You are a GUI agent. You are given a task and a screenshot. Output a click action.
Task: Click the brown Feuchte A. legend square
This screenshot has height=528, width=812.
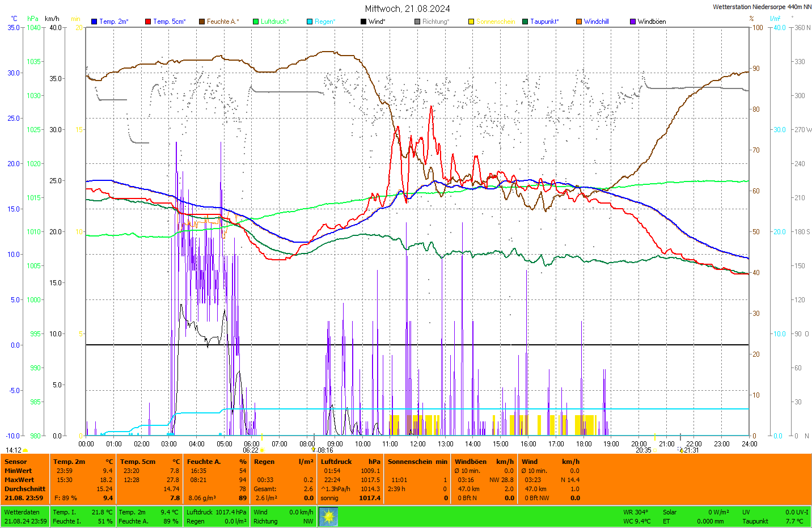pos(202,22)
